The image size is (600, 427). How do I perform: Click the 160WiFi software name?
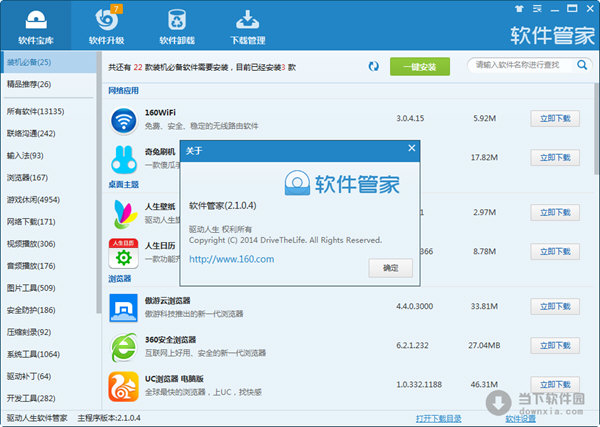[160, 113]
